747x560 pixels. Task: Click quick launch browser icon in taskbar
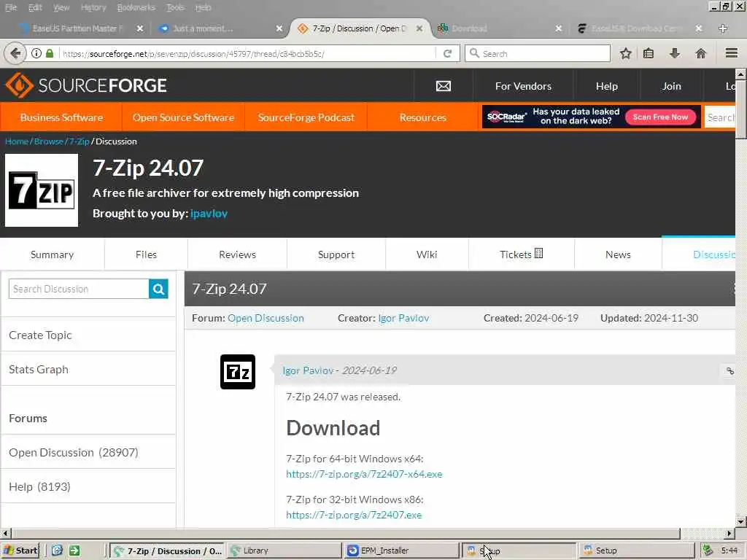click(57, 551)
